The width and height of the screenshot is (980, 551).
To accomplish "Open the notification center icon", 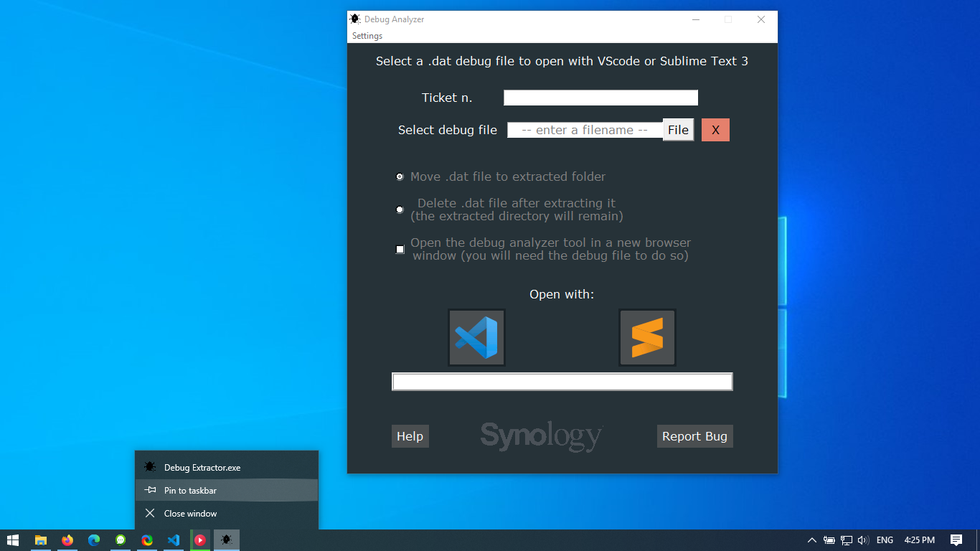I will point(956,540).
